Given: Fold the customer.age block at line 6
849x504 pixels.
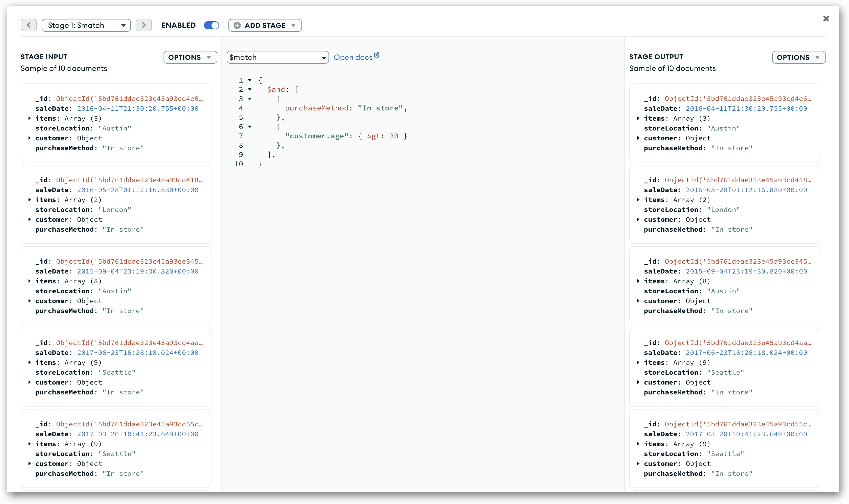Looking at the screenshot, I should tap(250, 127).
